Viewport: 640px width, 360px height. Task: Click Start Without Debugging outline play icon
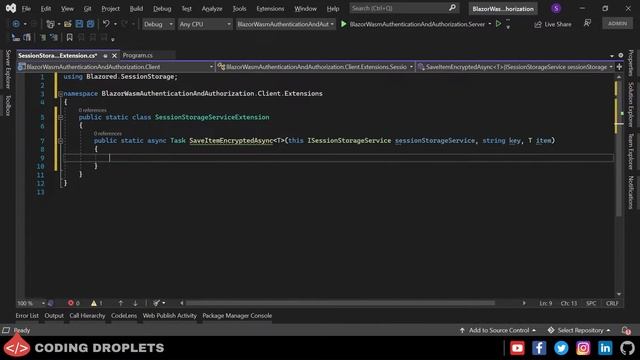coord(498,24)
